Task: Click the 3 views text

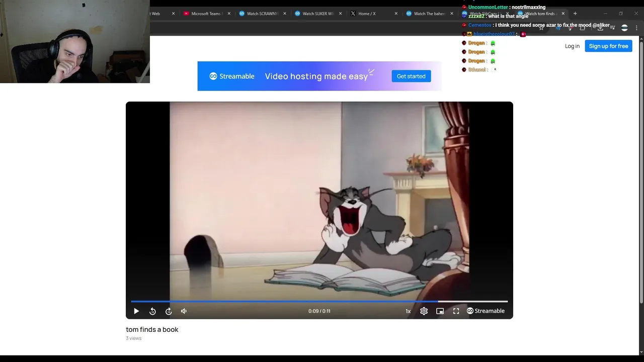Action: click(x=134, y=338)
